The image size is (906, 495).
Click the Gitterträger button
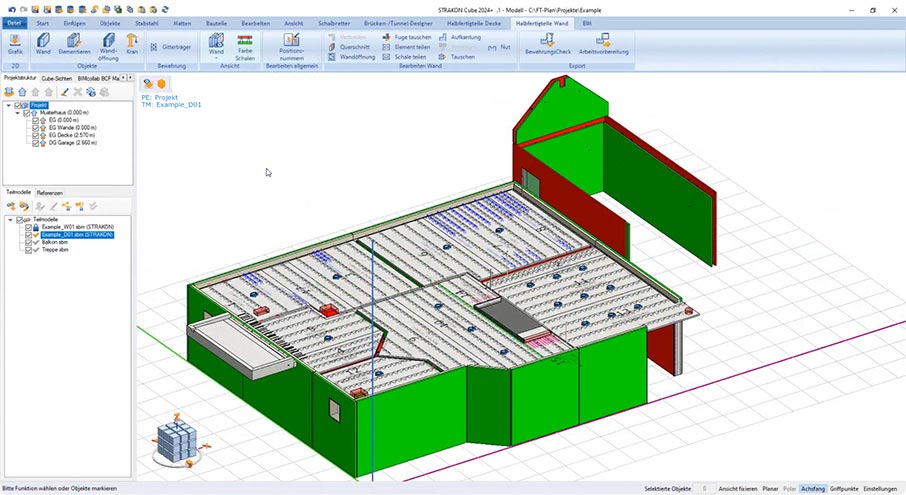[x=172, y=46]
